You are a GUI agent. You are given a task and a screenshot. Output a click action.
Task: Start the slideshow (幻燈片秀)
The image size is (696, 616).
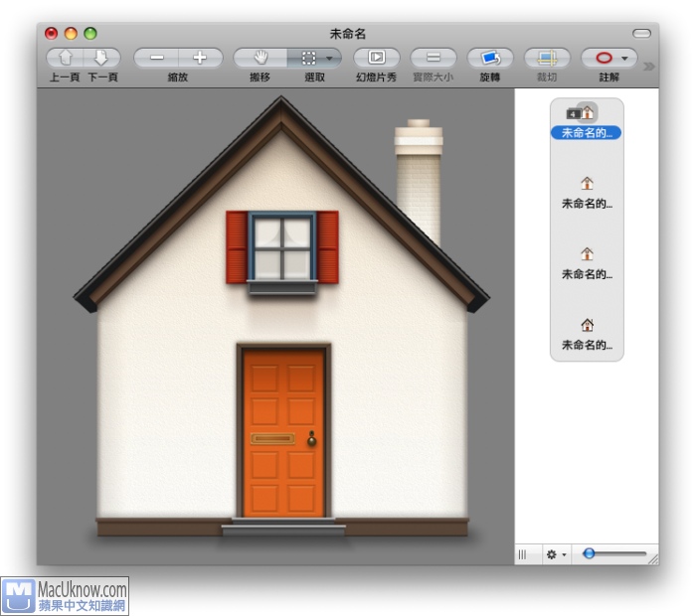pyautogui.click(x=377, y=58)
